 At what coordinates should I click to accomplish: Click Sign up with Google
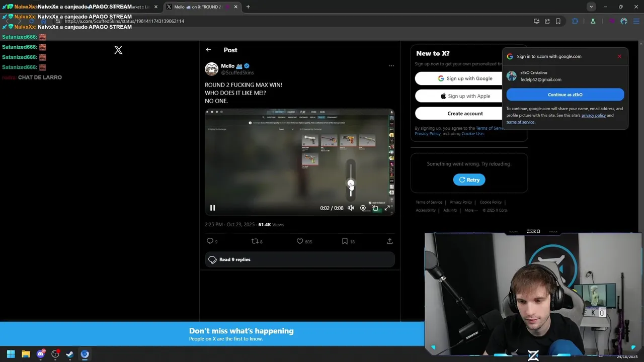(465, 78)
